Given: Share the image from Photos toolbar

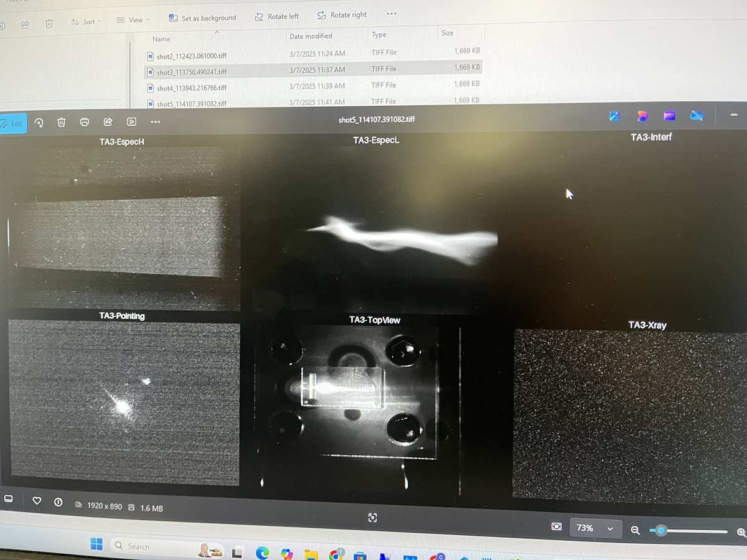Looking at the screenshot, I should pyautogui.click(x=108, y=122).
